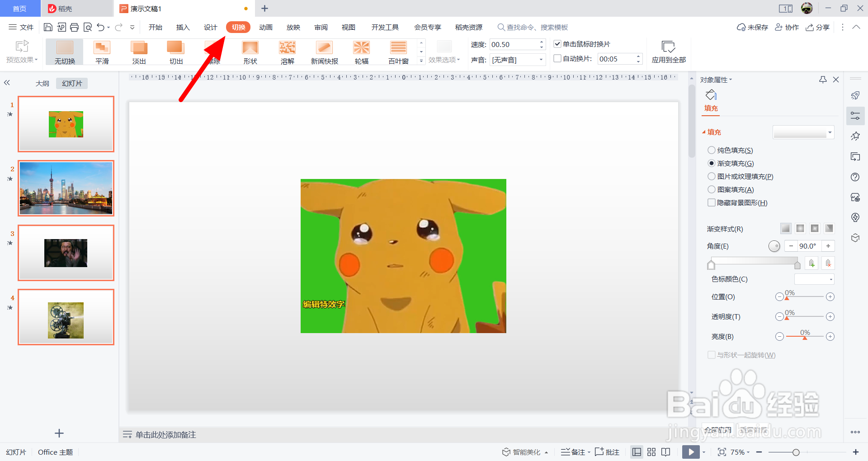Click the zoom slider handle
Screen dimensions: 868x461
(x=796, y=452)
